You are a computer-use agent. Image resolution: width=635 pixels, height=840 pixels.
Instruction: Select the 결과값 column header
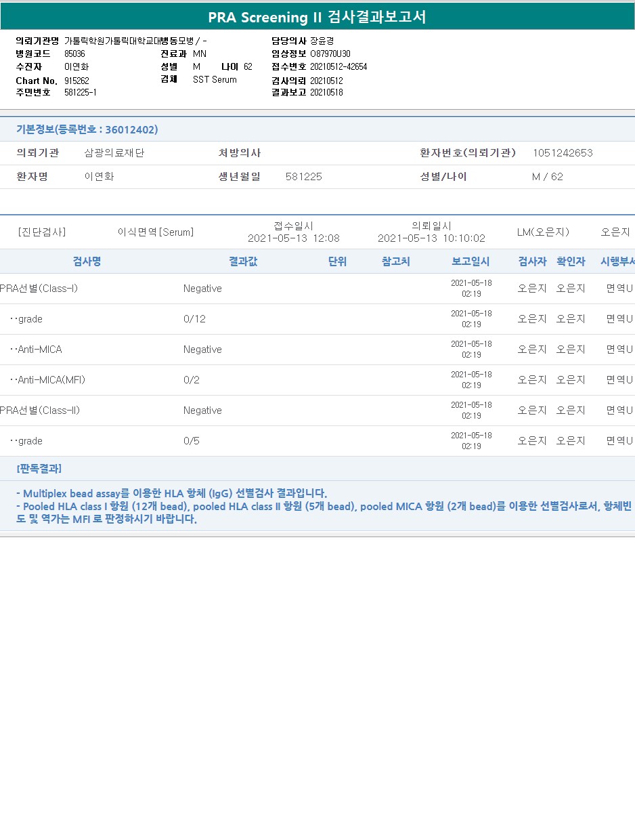pos(243,261)
